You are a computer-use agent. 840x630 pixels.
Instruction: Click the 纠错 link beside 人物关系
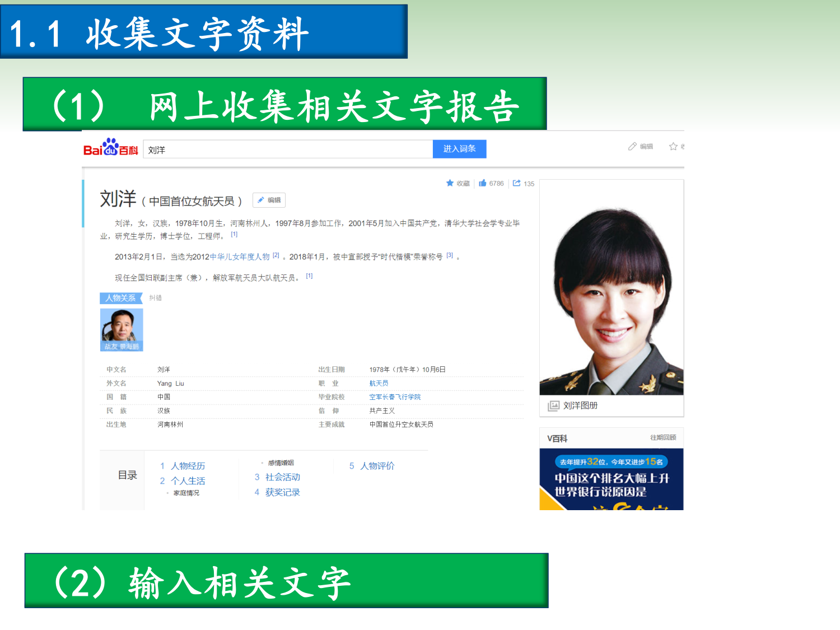155,298
